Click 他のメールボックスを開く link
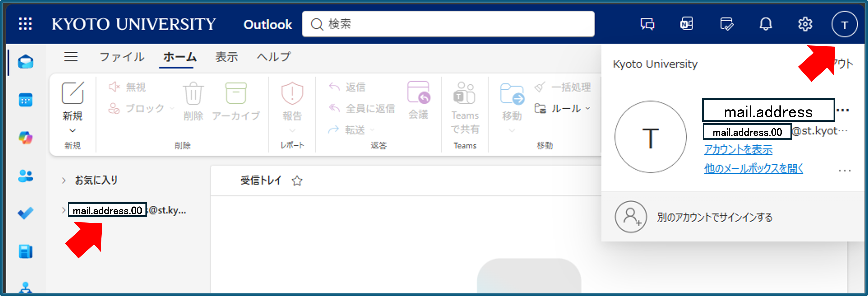868x296 pixels. click(753, 168)
